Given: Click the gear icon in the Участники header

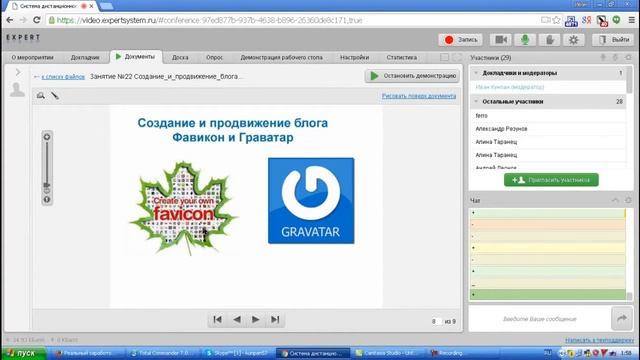Looking at the screenshot, I should tap(628, 58).
